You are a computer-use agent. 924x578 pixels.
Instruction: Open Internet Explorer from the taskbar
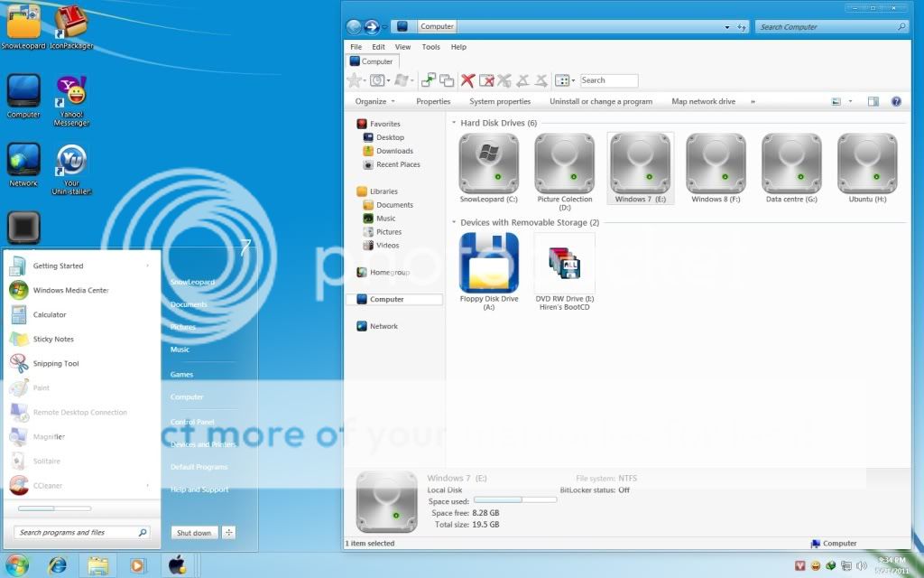pyautogui.click(x=57, y=565)
